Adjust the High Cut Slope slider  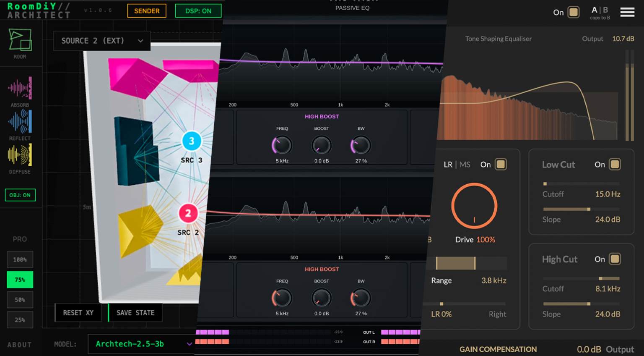pos(581,304)
